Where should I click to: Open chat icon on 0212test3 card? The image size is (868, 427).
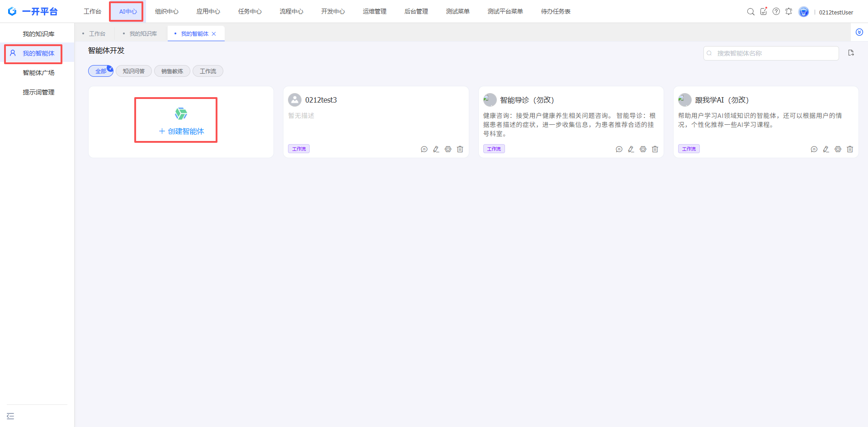424,149
